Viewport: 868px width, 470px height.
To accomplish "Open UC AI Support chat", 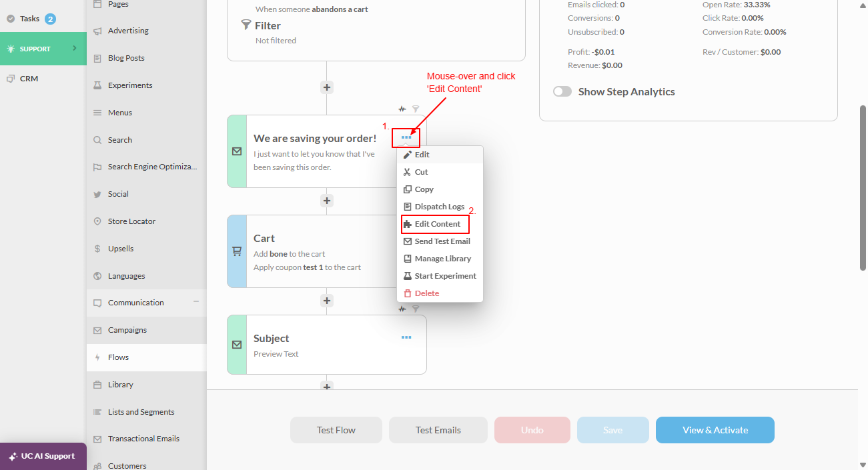I will coord(43,456).
